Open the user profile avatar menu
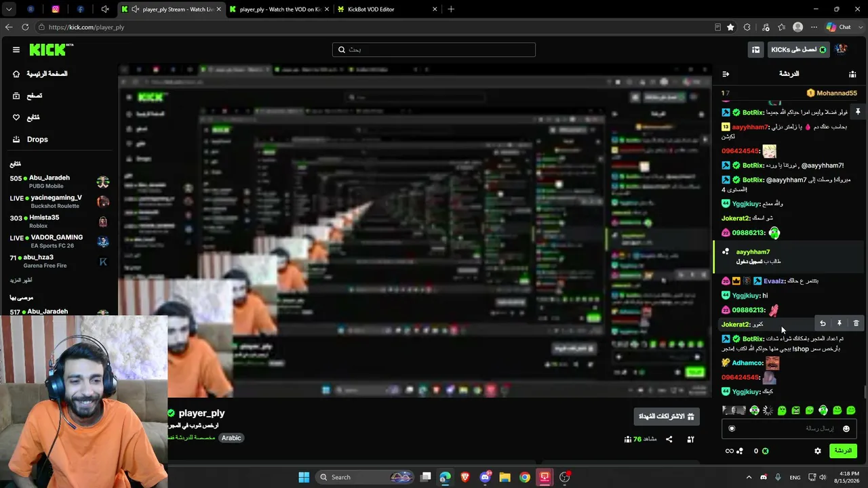Image resolution: width=868 pixels, height=488 pixels. [841, 49]
